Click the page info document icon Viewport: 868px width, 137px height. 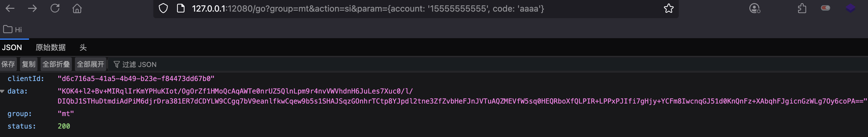click(180, 8)
